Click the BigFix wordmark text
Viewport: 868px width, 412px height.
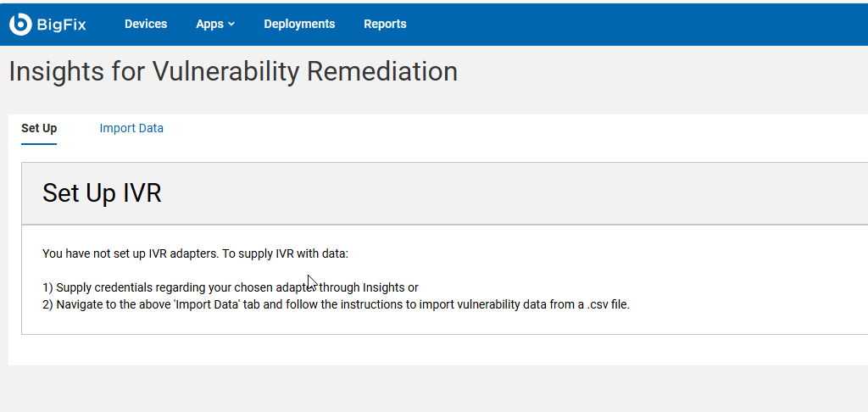coord(61,25)
